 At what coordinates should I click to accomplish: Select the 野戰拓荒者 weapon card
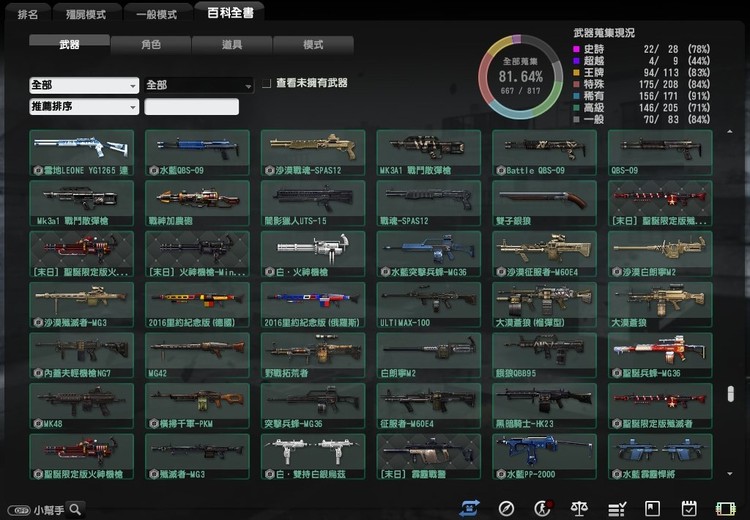pos(313,355)
